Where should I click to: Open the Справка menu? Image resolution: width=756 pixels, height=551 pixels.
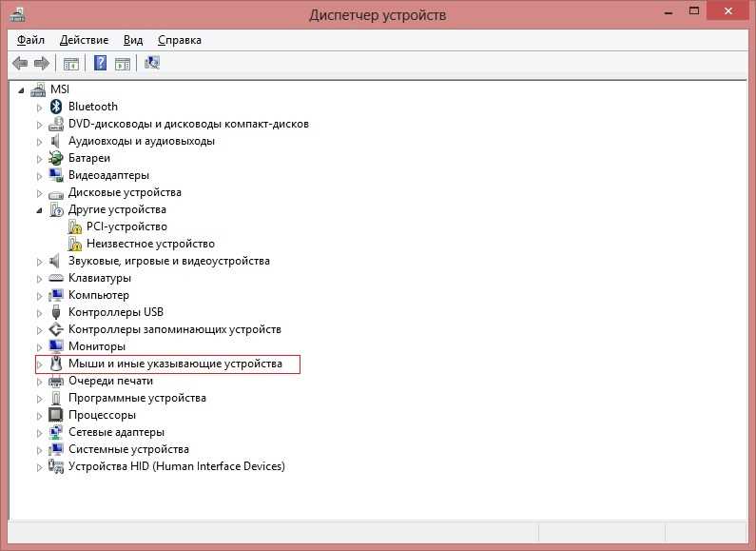180,40
